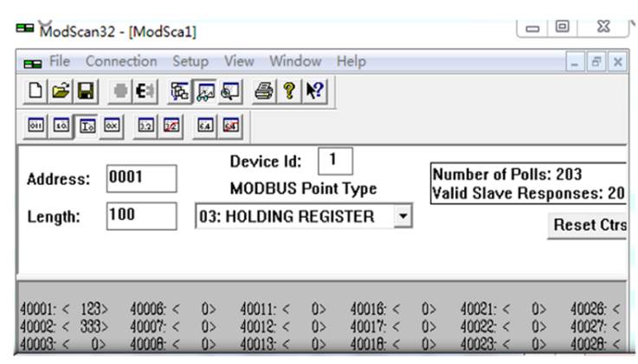
Task: Choose the 32-bit float display icon
Action: [x=146, y=126]
